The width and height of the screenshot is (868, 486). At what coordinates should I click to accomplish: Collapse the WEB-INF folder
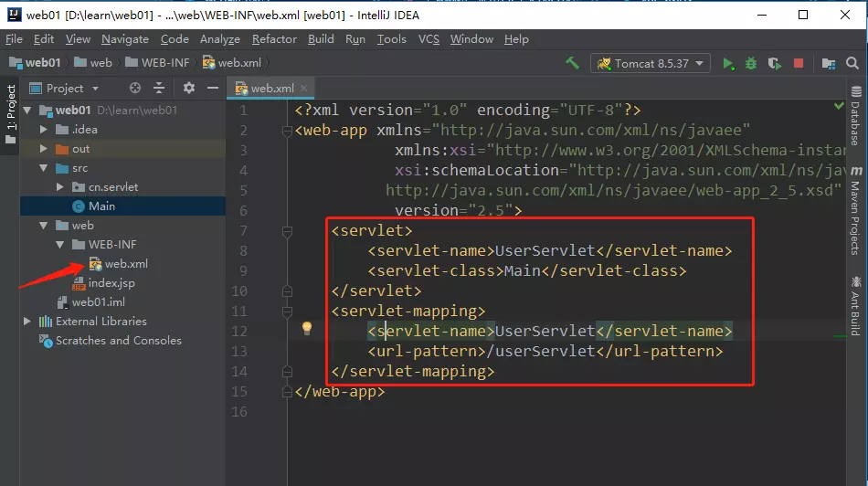[x=60, y=244]
